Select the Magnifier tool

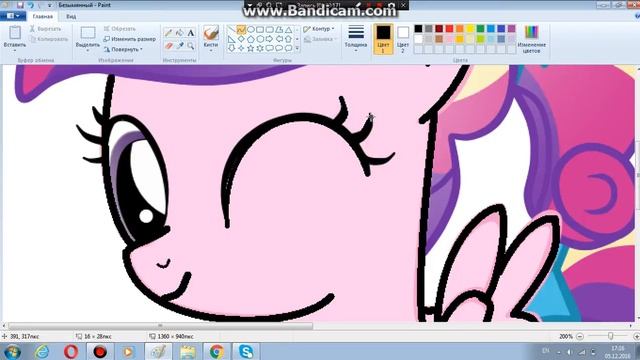pyautogui.click(x=191, y=46)
